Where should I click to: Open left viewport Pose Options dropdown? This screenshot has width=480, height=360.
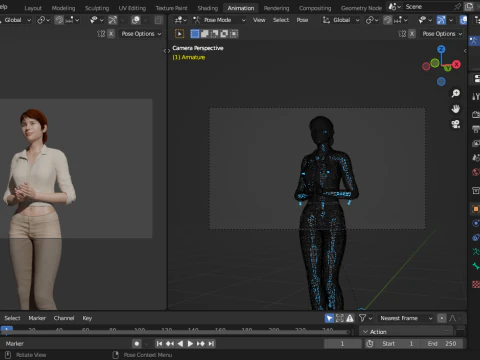(141, 34)
